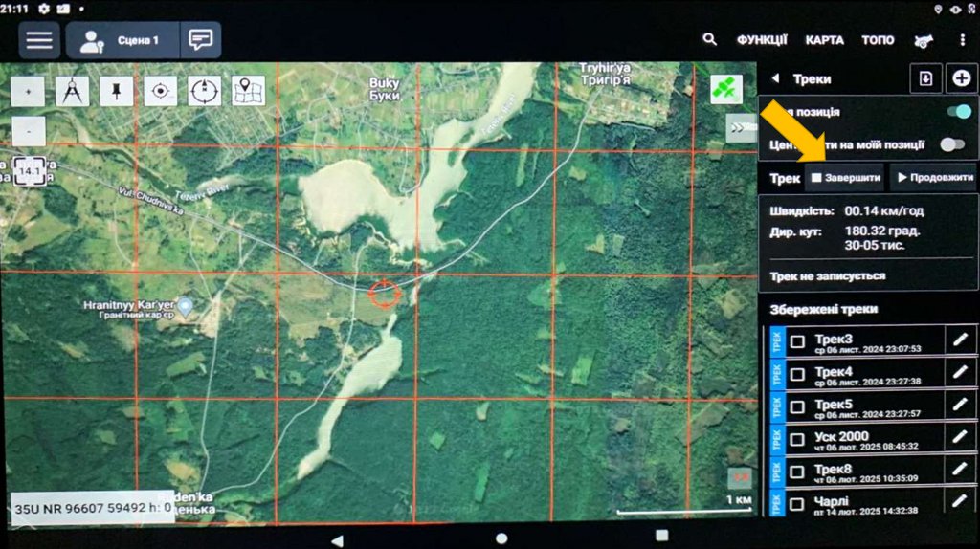Toggle center on my position switch
The image size is (980, 549).
tap(952, 144)
